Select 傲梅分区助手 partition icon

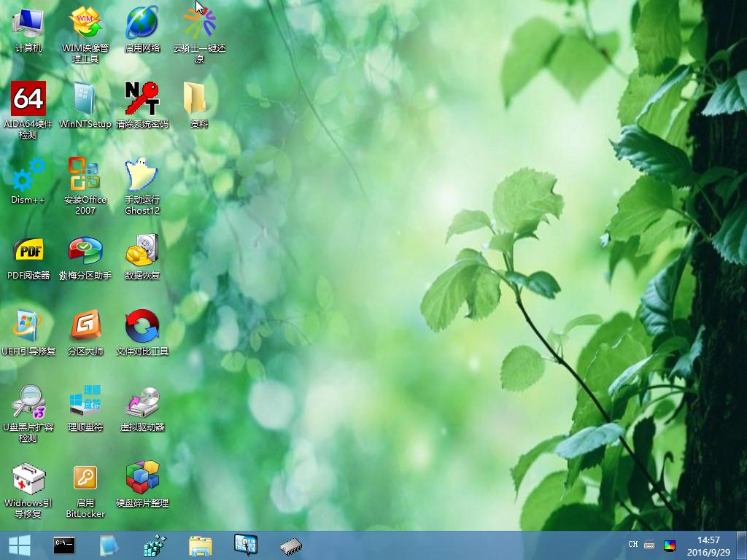pos(85,252)
